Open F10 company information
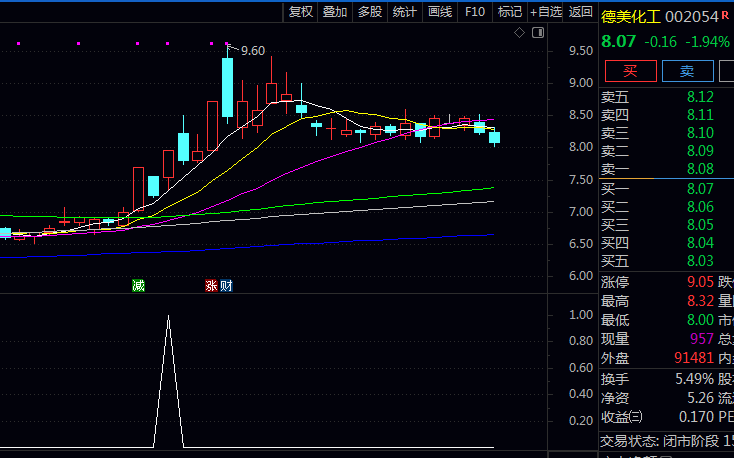Screen dimensions: 734x458 pyautogui.click(x=475, y=12)
